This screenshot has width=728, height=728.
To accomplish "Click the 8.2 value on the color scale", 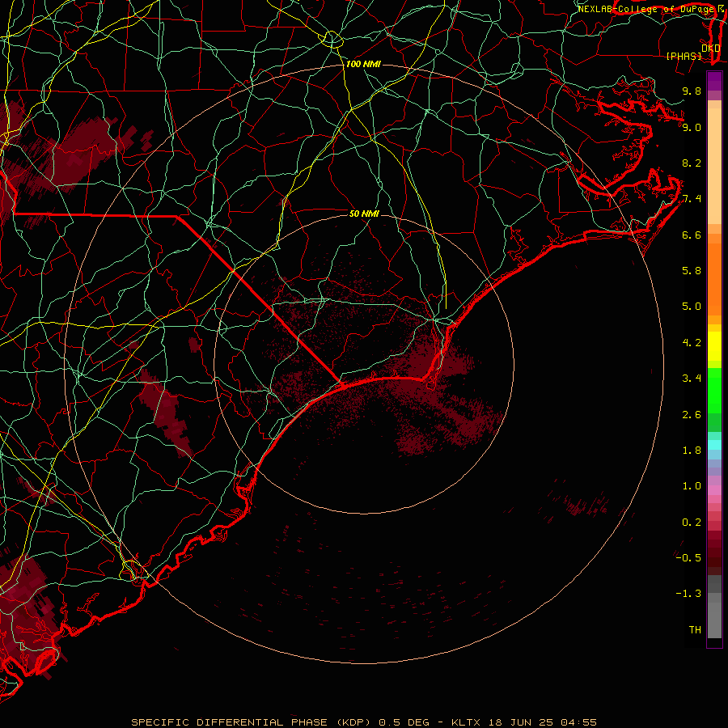I will click(x=692, y=163).
